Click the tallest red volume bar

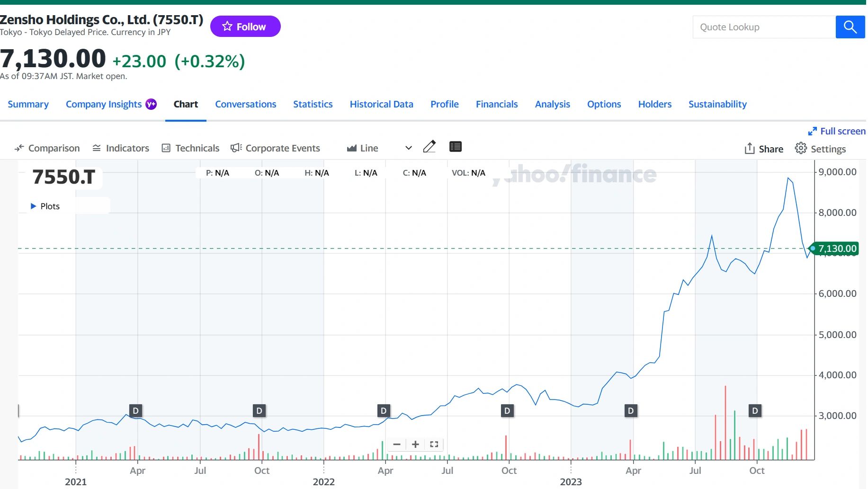coord(725,423)
